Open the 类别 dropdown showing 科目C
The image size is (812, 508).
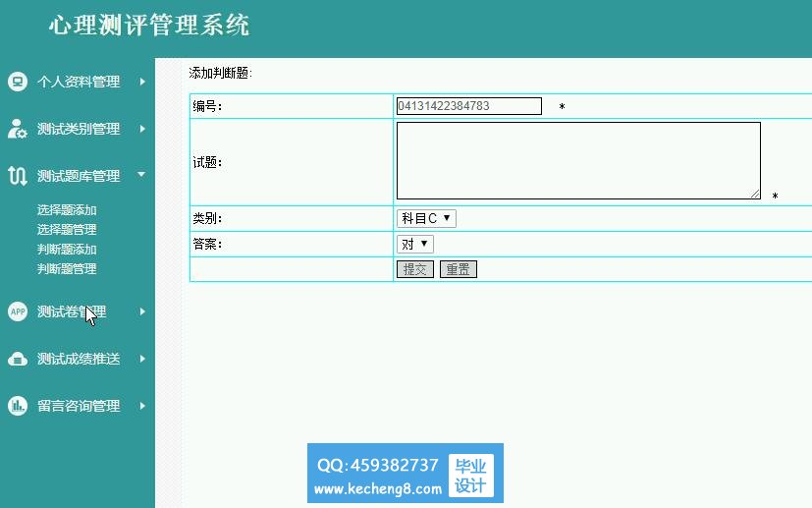tap(426, 218)
